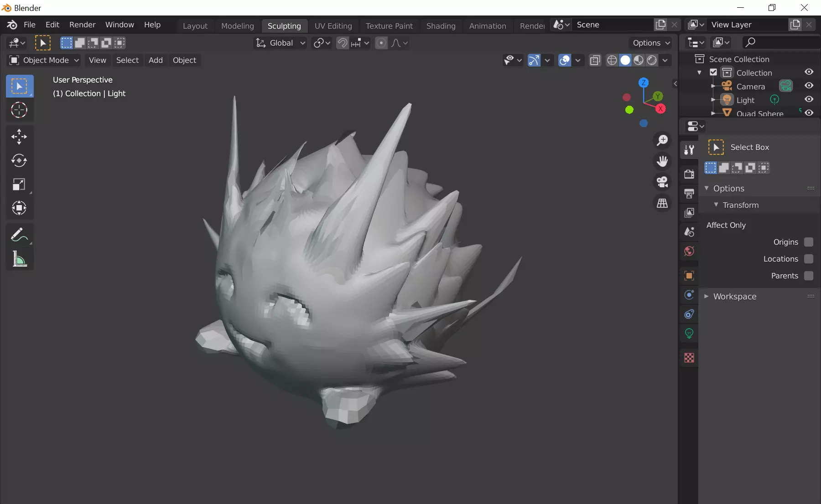Open the Object Constraints properties tab
This screenshot has width=821, height=504.
[689, 314]
